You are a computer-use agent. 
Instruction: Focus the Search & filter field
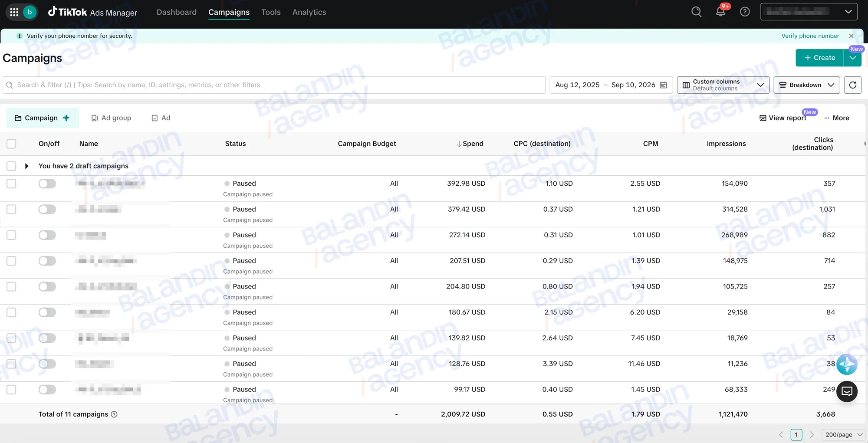[x=274, y=85]
